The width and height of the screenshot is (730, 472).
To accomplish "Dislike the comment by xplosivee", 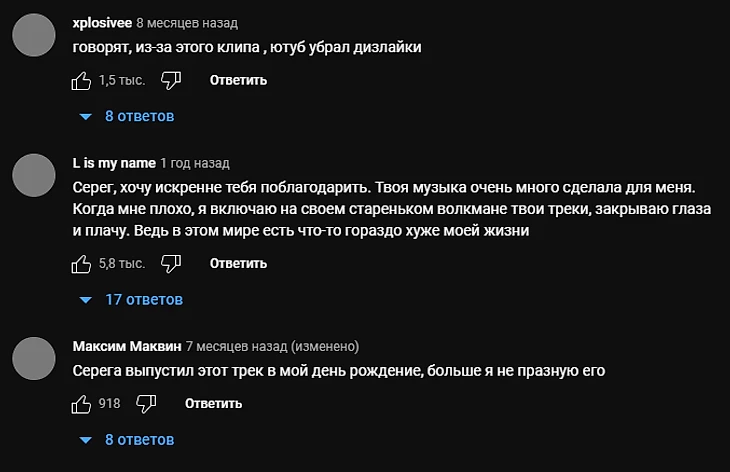I will tap(171, 80).
